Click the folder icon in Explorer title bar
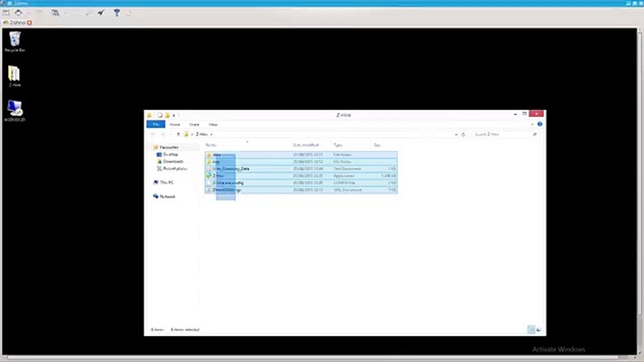The image size is (644, 362). coord(149,115)
